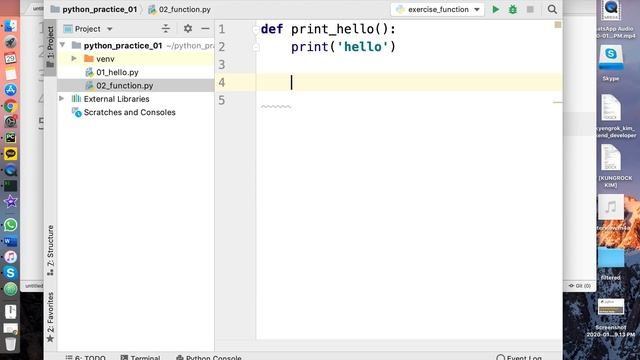The image size is (640, 360).
Task: Click 02_function.py breadcrumb in navigation bar
Action: [x=180, y=9]
